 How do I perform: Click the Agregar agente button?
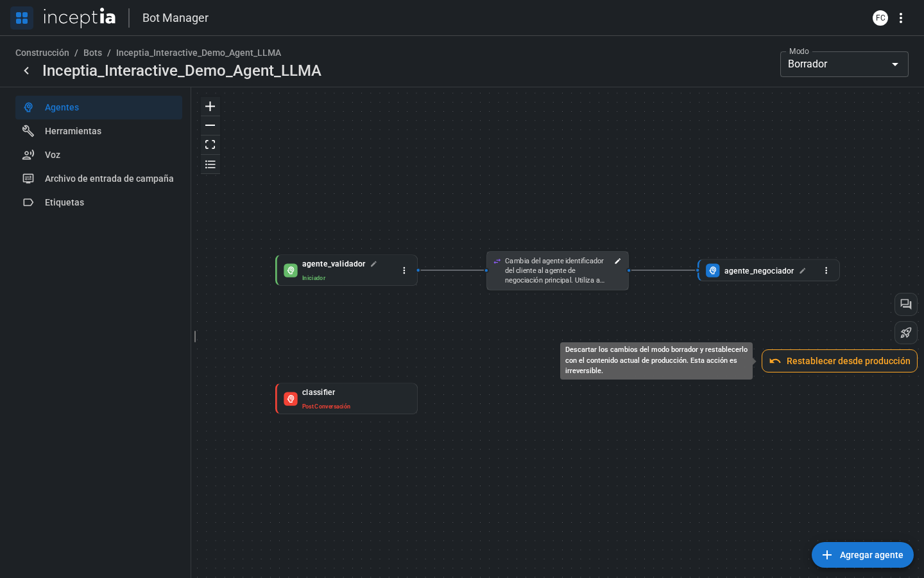tap(862, 555)
